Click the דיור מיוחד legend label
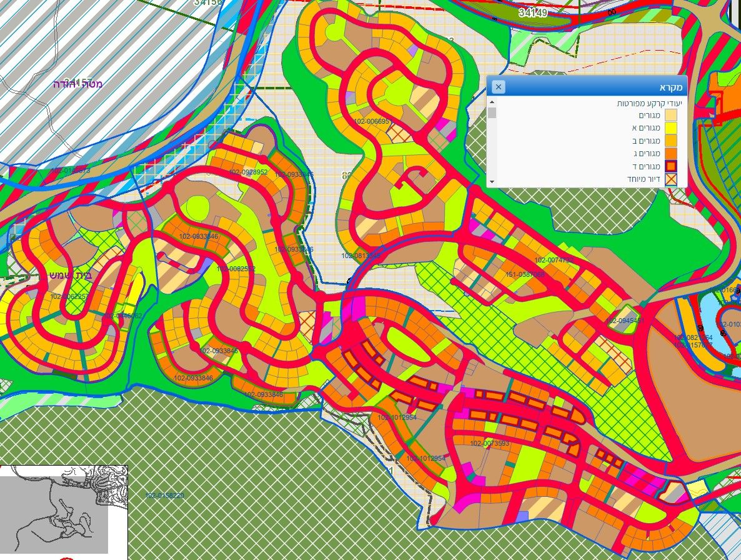The height and width of the screenshot is (560, 741). point(643,179)
